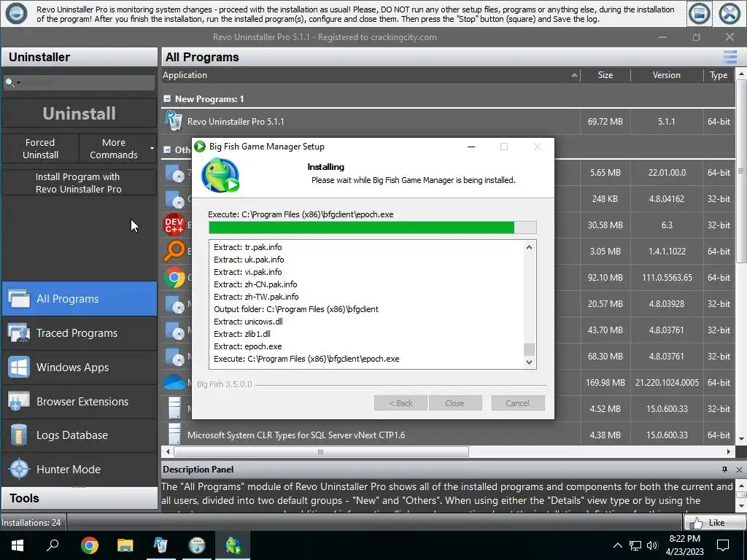Open the hamburger view menu icon
The height and width of the screenshot is (560, 747).
pyautogui.click(x=729, y=57)
